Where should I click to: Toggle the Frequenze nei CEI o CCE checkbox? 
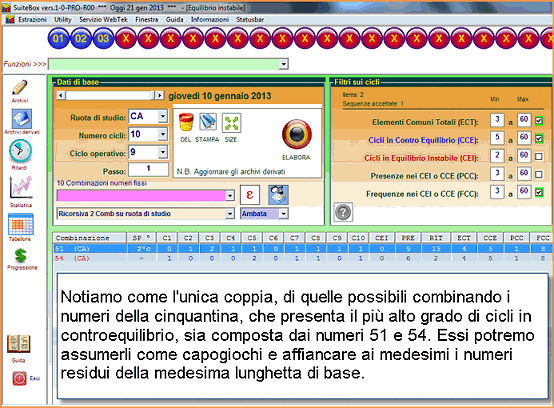tap(539, 193)
